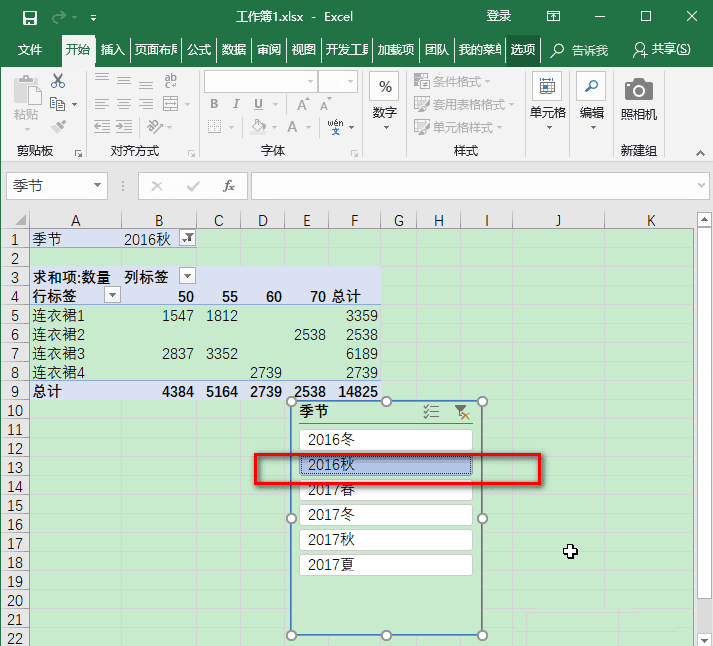713x646 pixels.
Task: Click the Camera (照相机) icon
Action: [638, 89]
